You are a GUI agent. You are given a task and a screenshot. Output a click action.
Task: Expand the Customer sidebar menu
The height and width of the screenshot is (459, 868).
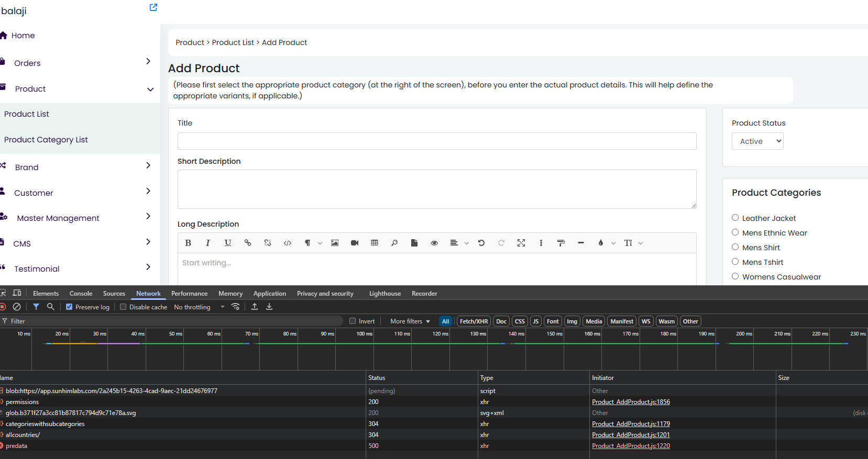(x=148, y=191)
